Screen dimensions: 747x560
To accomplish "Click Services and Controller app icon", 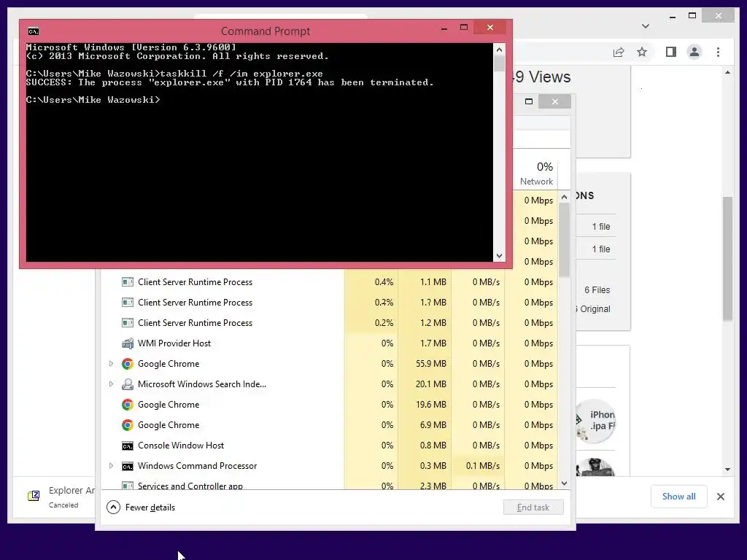I will [x=127, y=486].
